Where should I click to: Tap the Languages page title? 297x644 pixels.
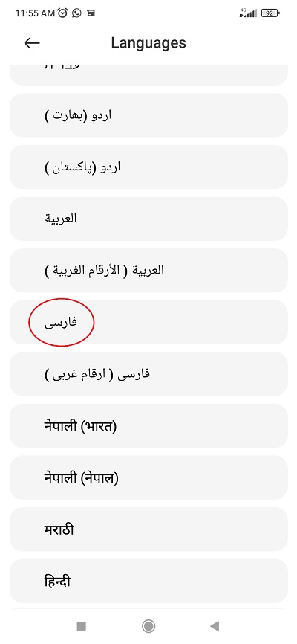click(x=148, y=43)
